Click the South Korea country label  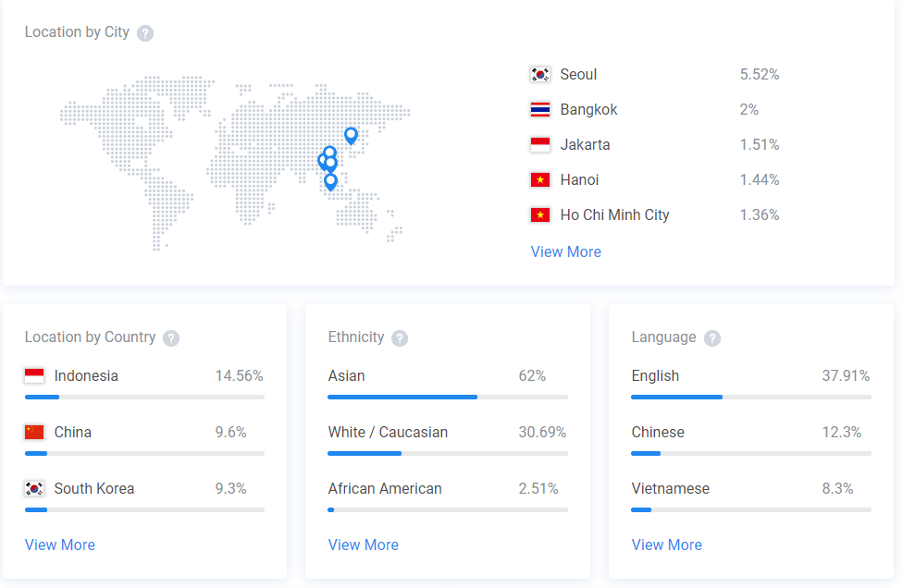click(x=93, y=488)
